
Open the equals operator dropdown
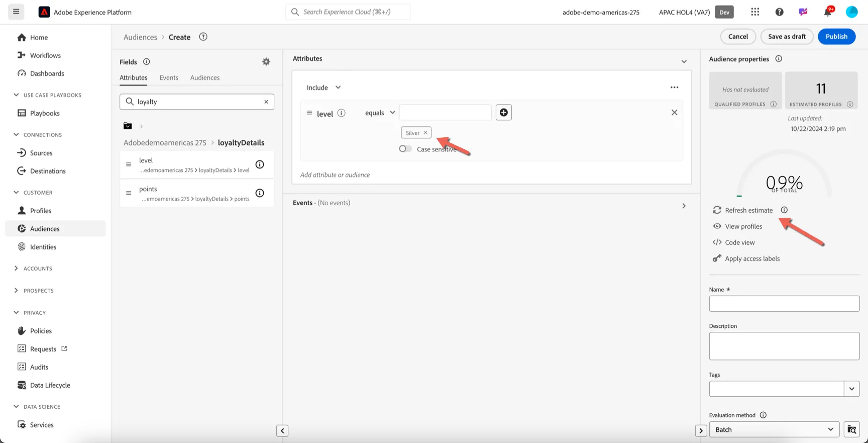pos(380,113)
